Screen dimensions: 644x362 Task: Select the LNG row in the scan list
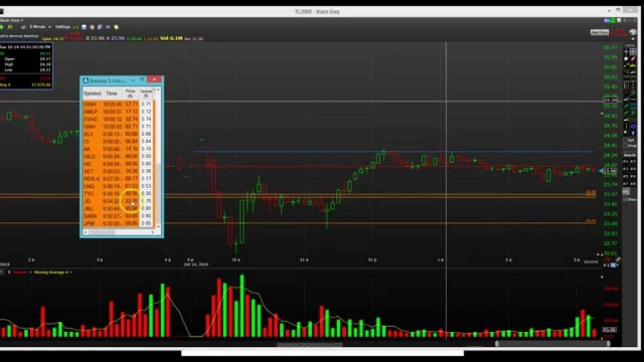coord(118,186)
